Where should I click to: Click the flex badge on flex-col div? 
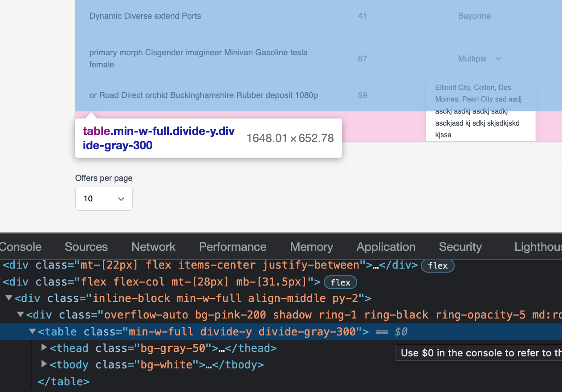tap(340, 282)
